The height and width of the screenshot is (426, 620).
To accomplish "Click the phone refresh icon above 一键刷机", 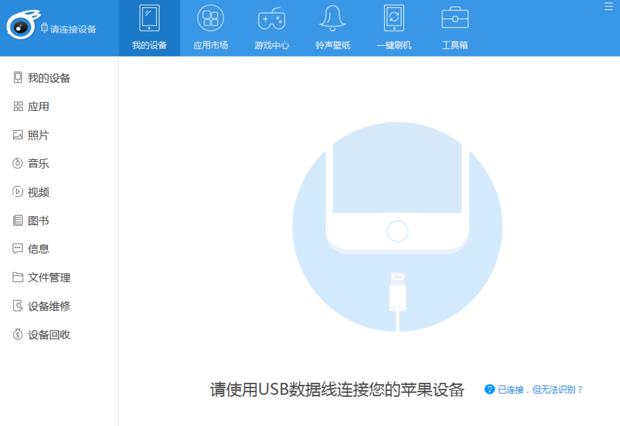I will click(x=394, y=18).
